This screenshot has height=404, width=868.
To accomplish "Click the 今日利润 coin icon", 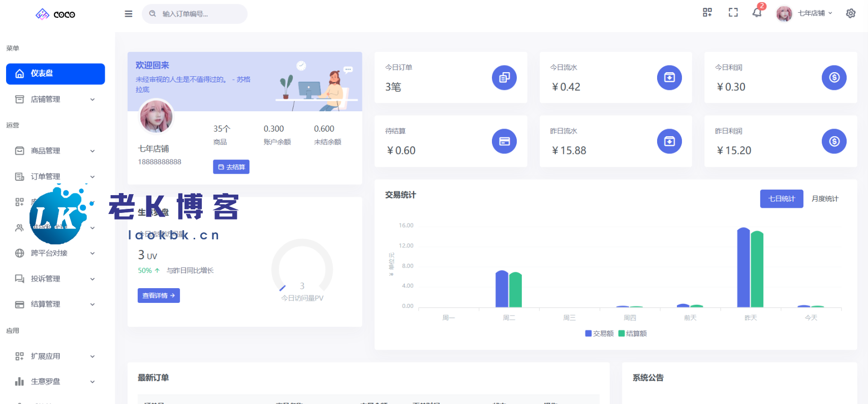I will pyautogui.click(x=834, y=78).
